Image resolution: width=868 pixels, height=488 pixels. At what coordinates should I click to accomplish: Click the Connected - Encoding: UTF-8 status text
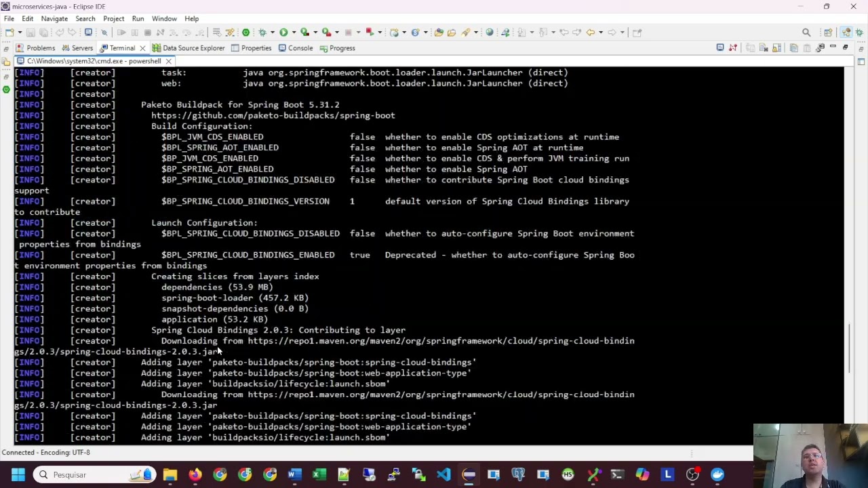tap(45, 452)
